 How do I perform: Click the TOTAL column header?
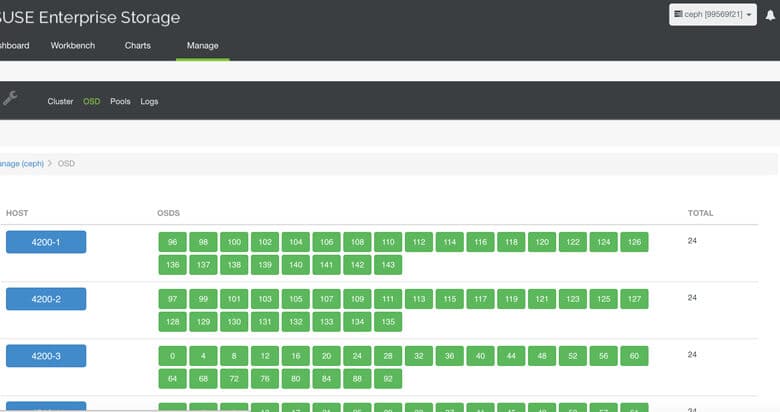[x=700, y=213]
